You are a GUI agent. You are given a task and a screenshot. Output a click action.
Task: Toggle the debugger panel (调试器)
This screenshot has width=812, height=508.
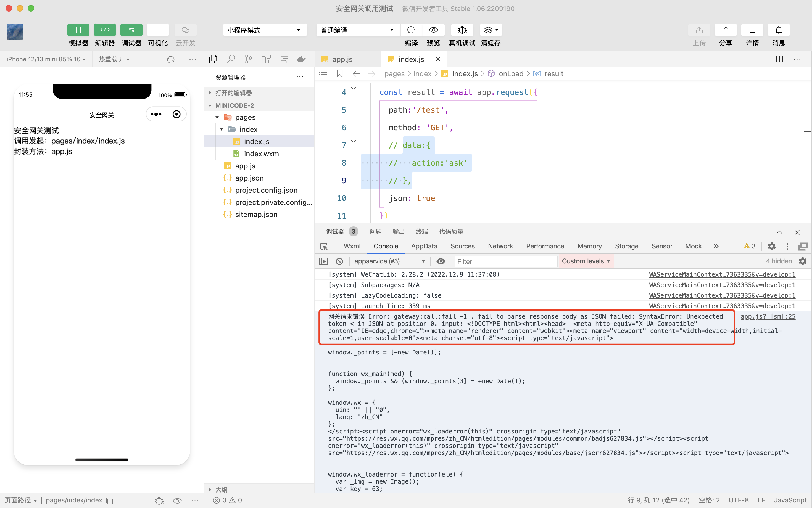click(x=131, y=30)
